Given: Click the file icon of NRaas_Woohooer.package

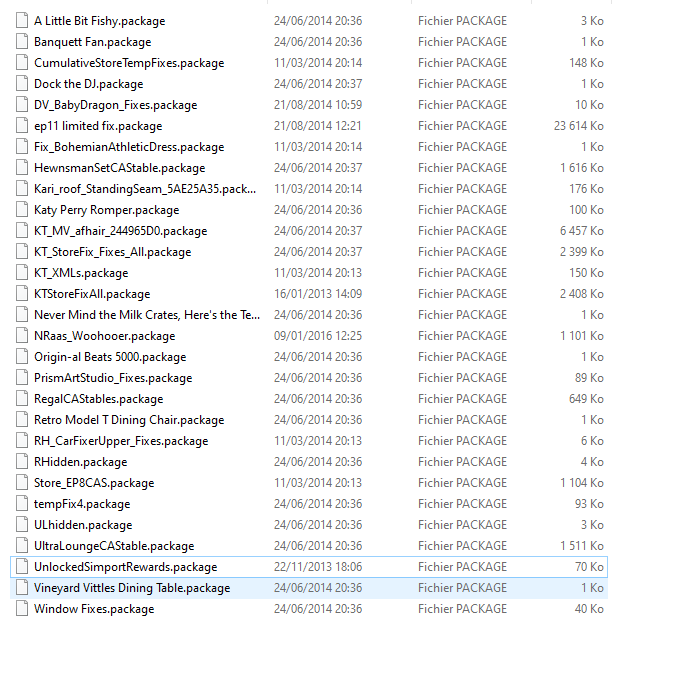Looking at the screenshot, I should click(22, 336).
